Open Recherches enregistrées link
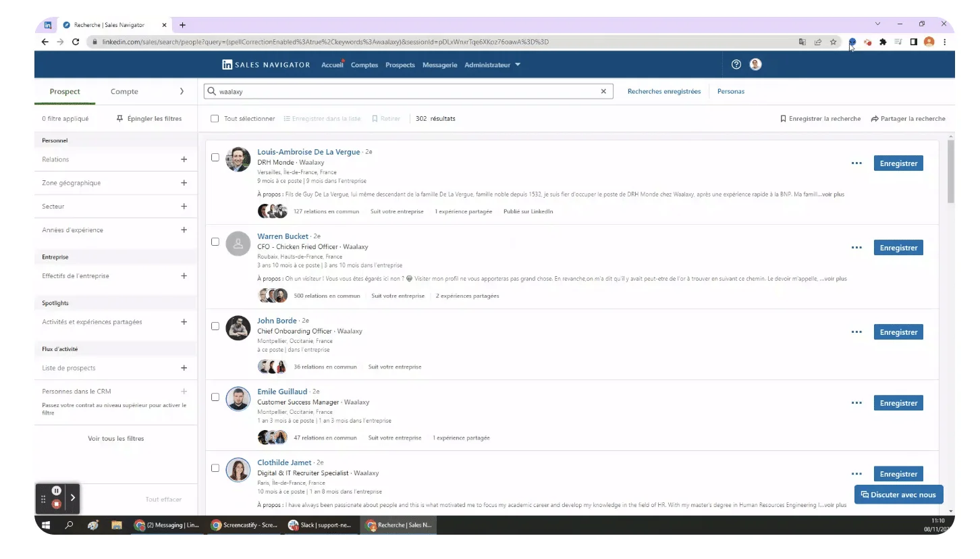Image resolution: width=980 pixels, height=559 pixels. [x=664, y=91]
